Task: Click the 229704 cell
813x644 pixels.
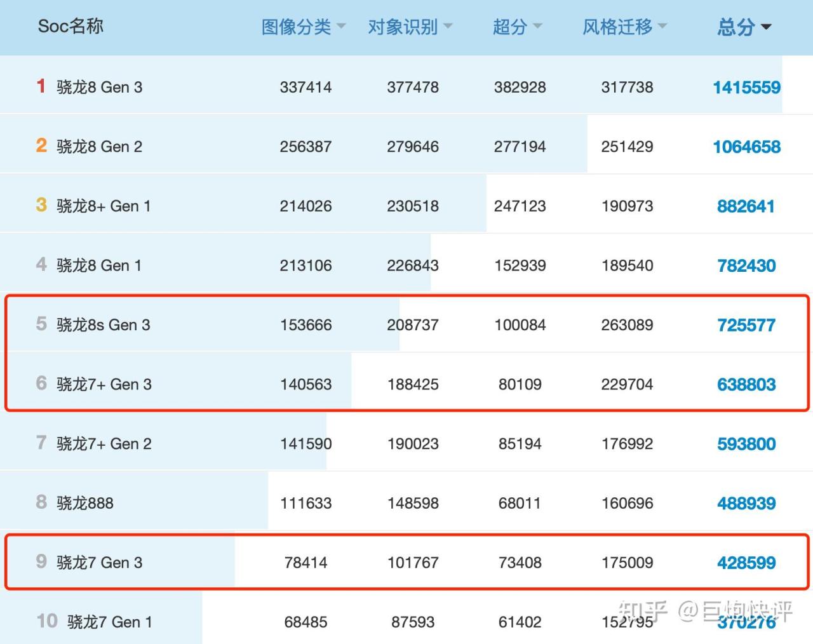Action: pos(627,384)
